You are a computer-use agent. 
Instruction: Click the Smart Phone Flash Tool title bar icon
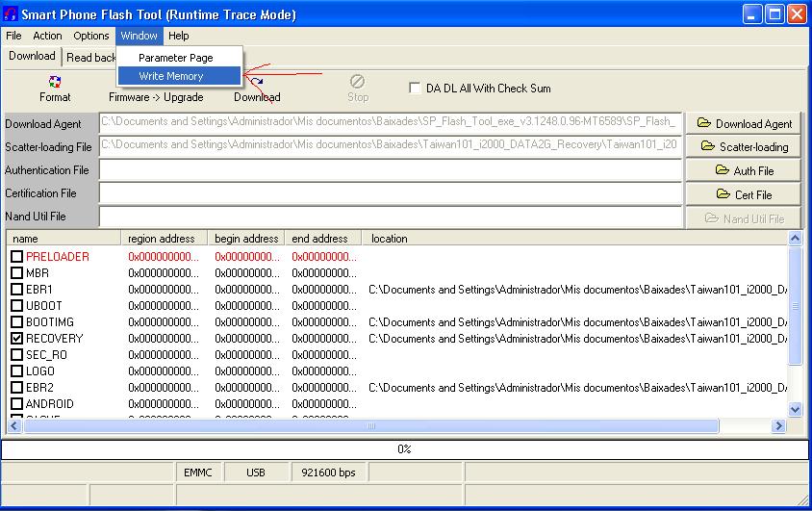coord(11,14)
